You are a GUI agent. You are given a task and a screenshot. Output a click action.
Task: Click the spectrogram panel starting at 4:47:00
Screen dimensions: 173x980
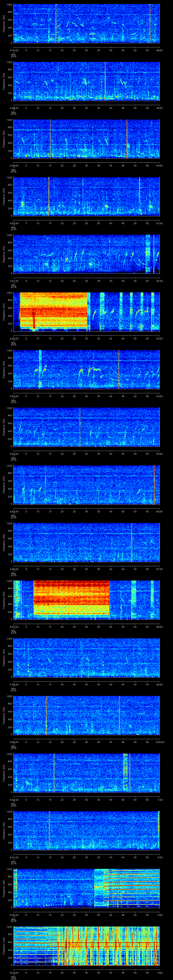pos(87,24)
